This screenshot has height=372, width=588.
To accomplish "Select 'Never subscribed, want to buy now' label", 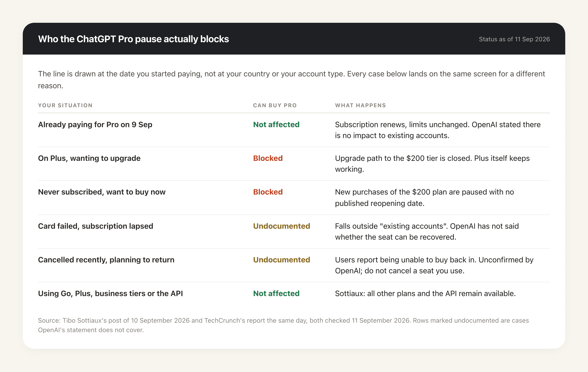I will (102, 192).
